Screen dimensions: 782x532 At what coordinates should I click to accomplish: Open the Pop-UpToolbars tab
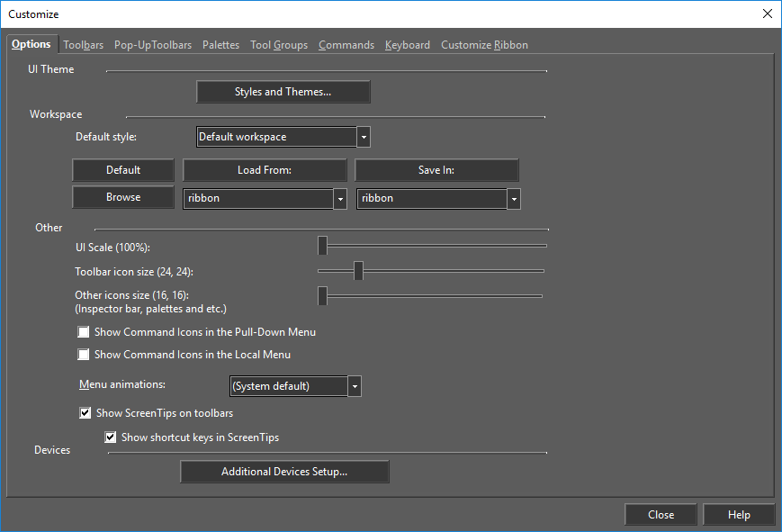coord(153,45)
